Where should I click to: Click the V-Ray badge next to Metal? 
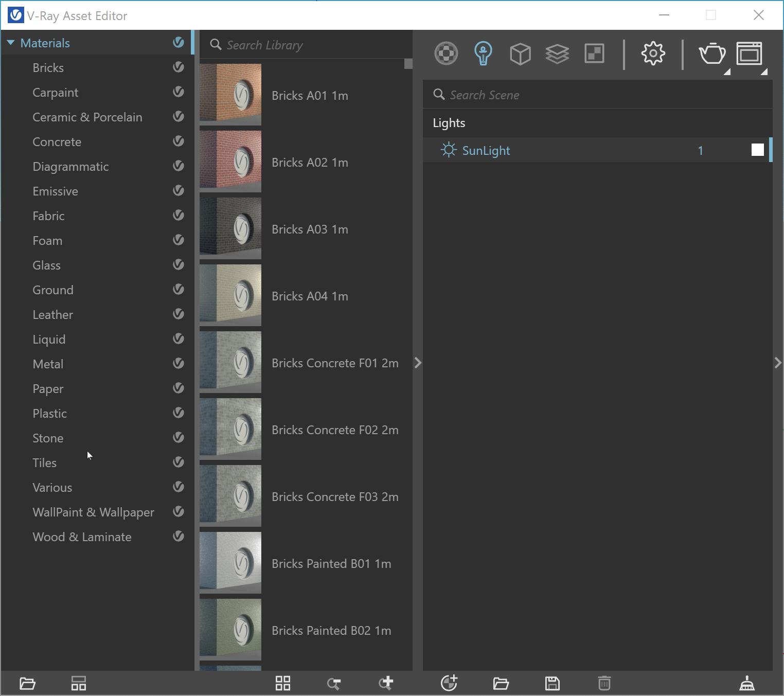point(179,363)
